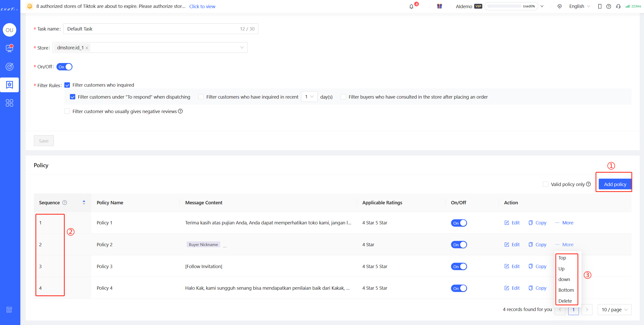The image size is (644, 325).
Task: Sort the Sequence column
Action: point(84,203)
